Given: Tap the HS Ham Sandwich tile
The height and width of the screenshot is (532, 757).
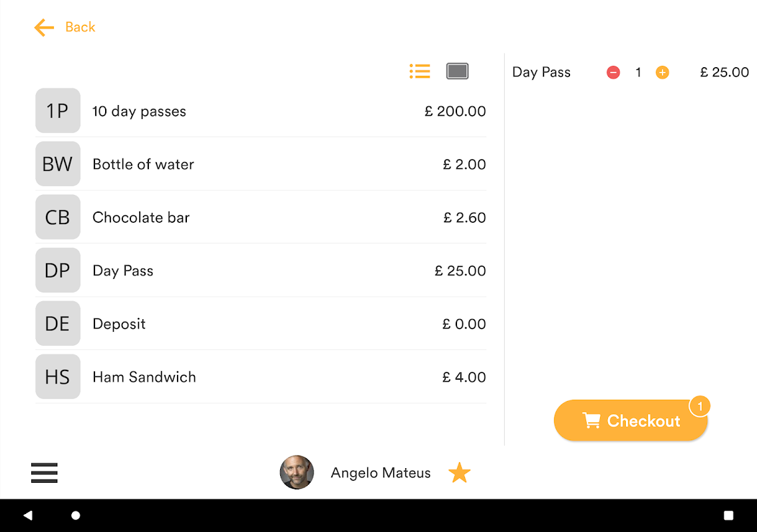Looking at the screenshot, I should (58, 377).
